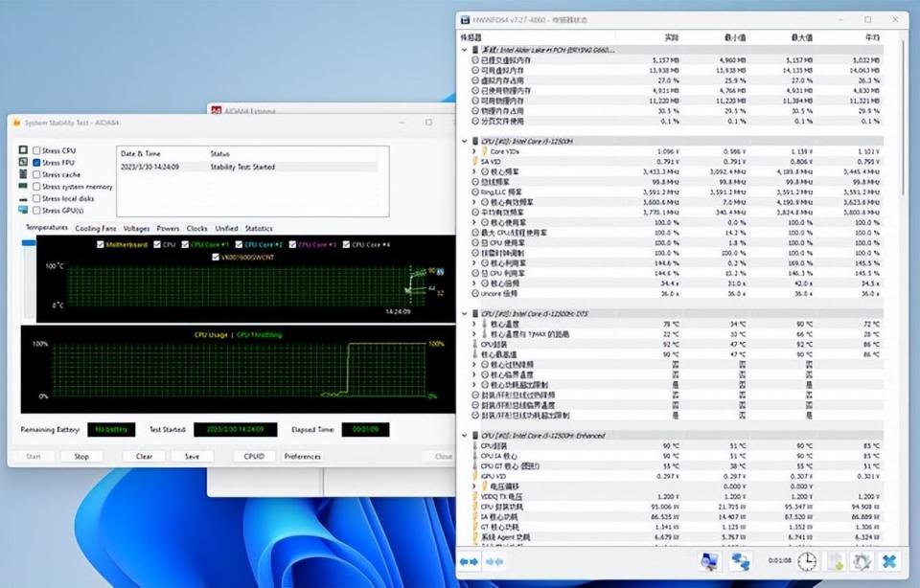
Task: Enable the Stress system memory checkbox
Action: 37,187
